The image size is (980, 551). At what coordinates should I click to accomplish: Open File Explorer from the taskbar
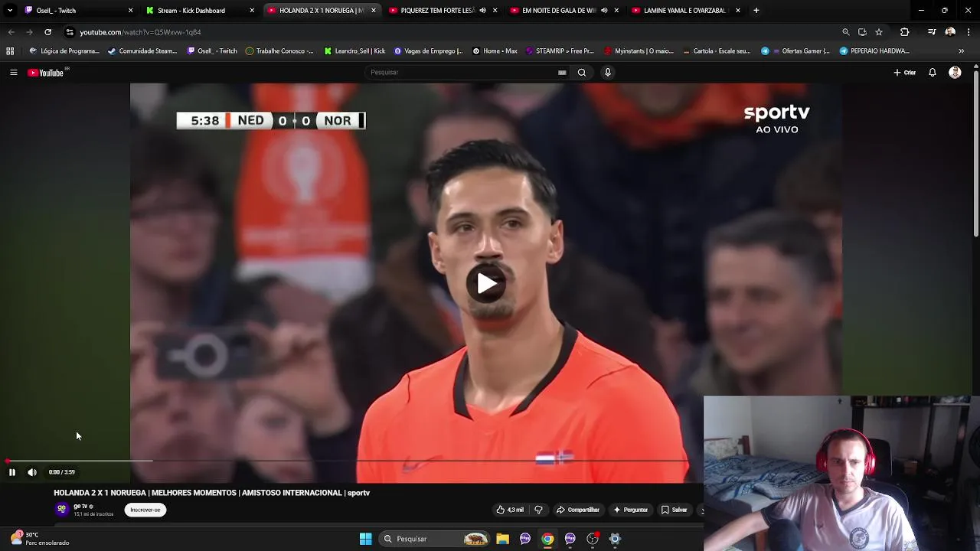coord(502,539)
